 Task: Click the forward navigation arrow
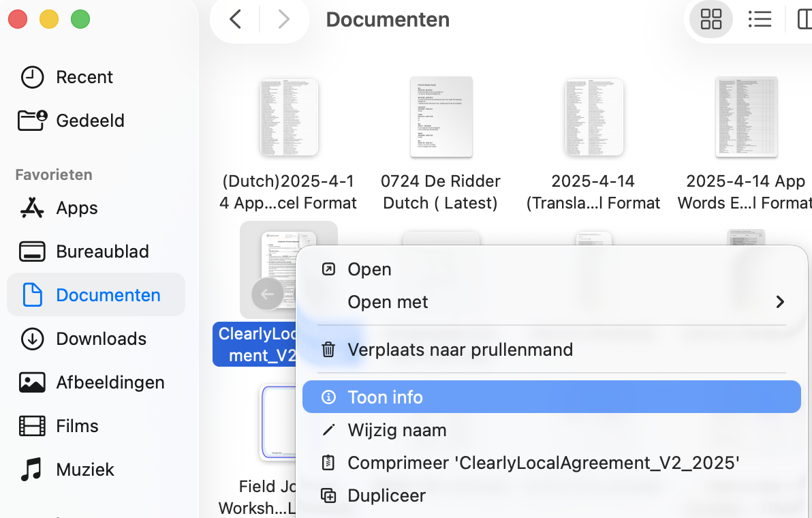(x=283, y=19)
